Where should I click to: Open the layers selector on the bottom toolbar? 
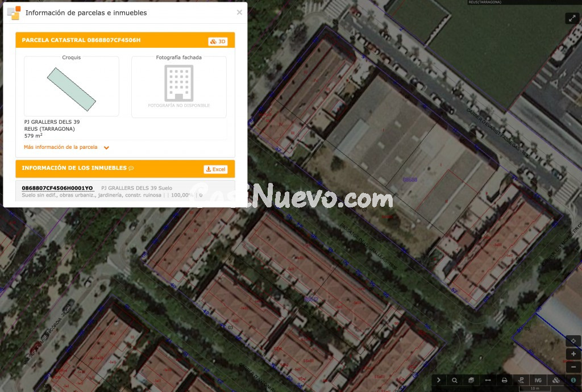point(471,380)
